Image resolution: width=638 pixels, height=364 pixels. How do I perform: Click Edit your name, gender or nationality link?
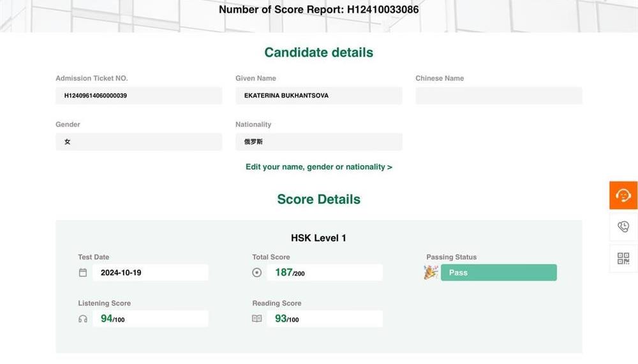[x=318, y=167]
